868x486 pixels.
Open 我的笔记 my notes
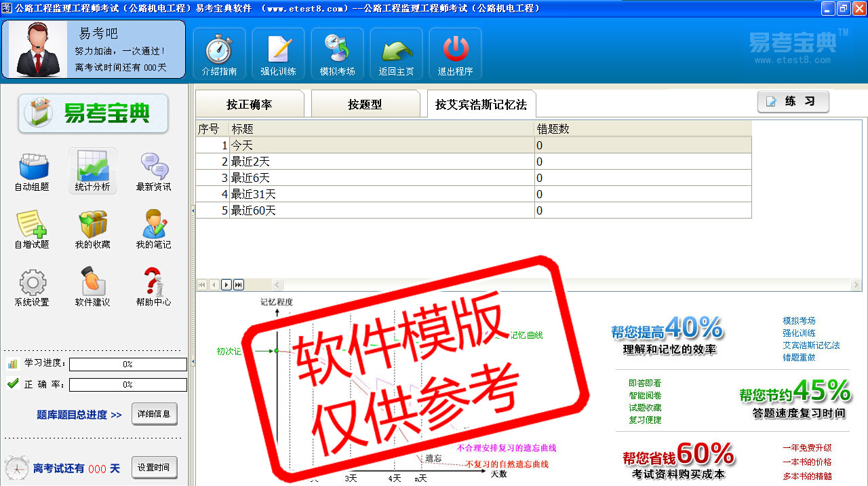click(x=154, y=229)
